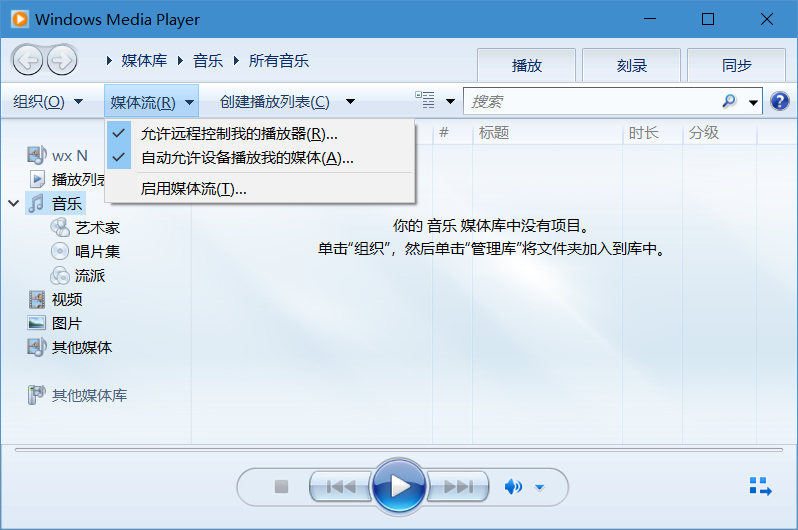Click the Back navigation arrow
Viewport: 798px width, 530px height.
[x=27, y=61]
